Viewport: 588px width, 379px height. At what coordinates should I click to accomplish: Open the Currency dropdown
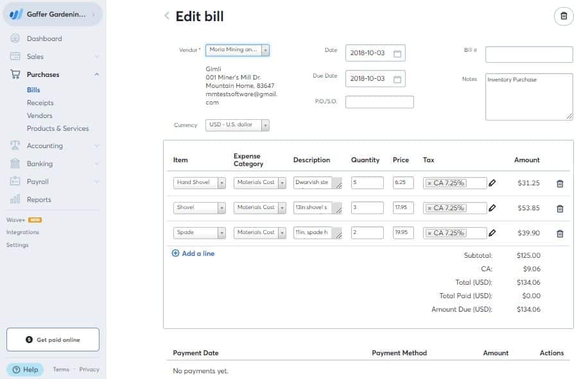[x=265, y=125]
